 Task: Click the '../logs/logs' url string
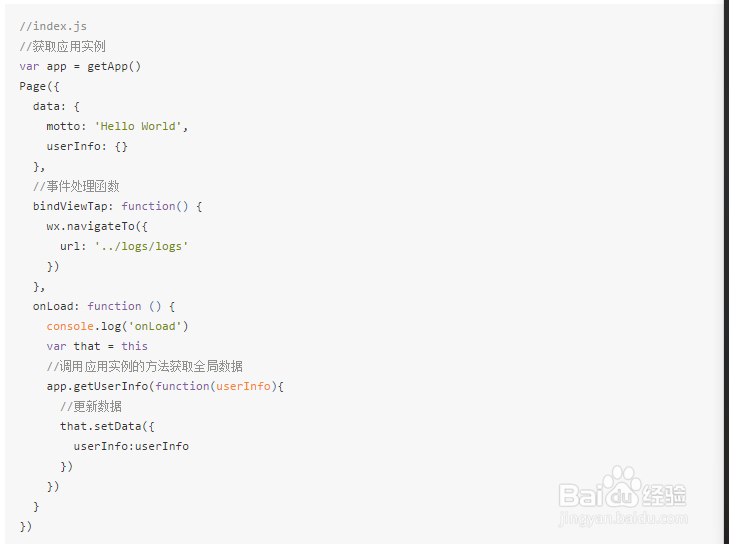pos(141,246)
